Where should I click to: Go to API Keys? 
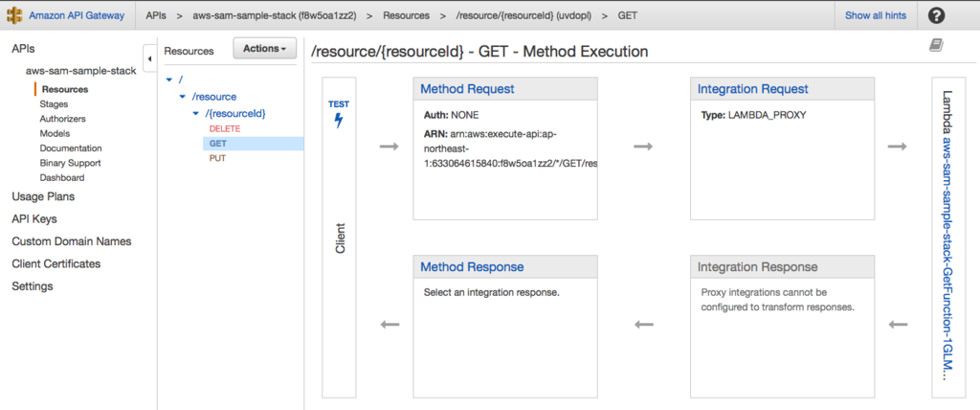coord(34,219)
